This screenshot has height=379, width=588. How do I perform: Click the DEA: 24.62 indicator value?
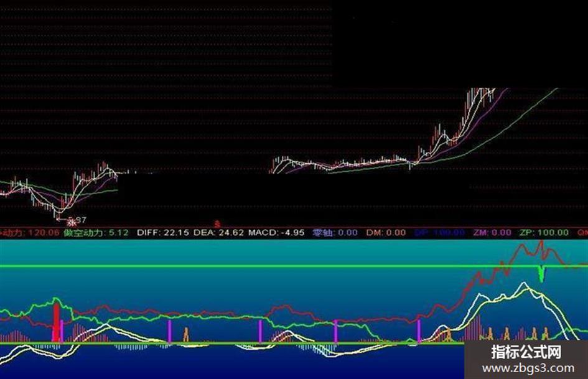click(x=218, y=233)
